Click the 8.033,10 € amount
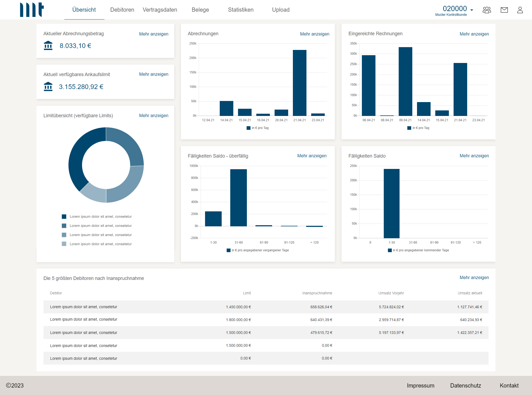Viewport: 532px width, 395px height. pyautogui.click(x=75, y=46)
